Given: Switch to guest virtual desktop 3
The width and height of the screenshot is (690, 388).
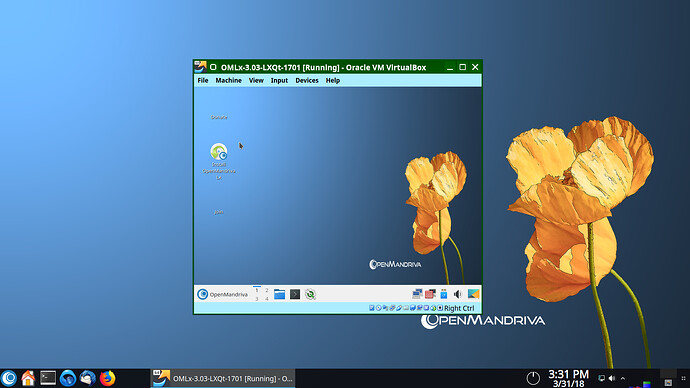Looking at the screenshot, I should click(x=257, y=299).
